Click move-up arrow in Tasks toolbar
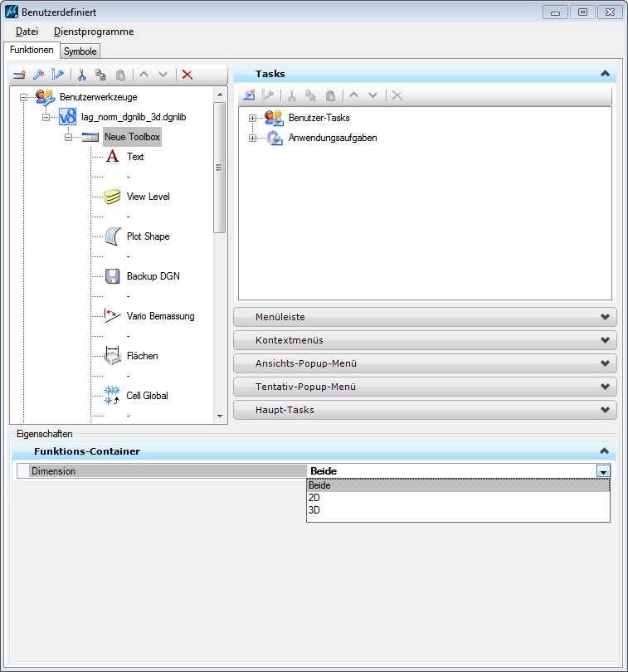 [x=353, y=95]
